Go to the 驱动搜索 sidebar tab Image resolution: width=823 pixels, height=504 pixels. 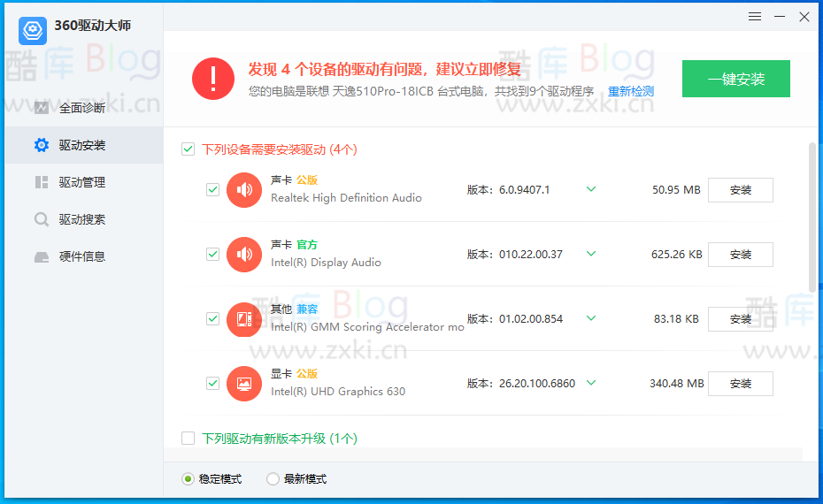(x=84, y=219)
